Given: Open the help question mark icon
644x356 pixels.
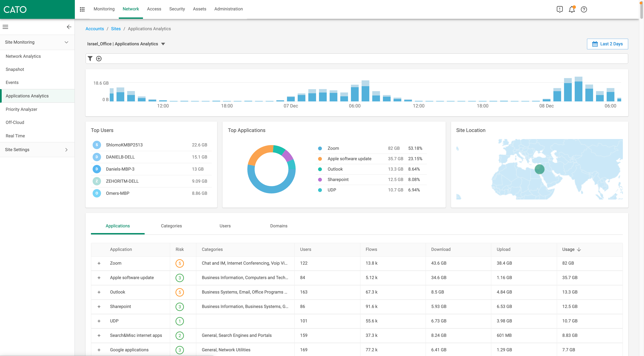Looking at the screenshot, I should [584, 10].
